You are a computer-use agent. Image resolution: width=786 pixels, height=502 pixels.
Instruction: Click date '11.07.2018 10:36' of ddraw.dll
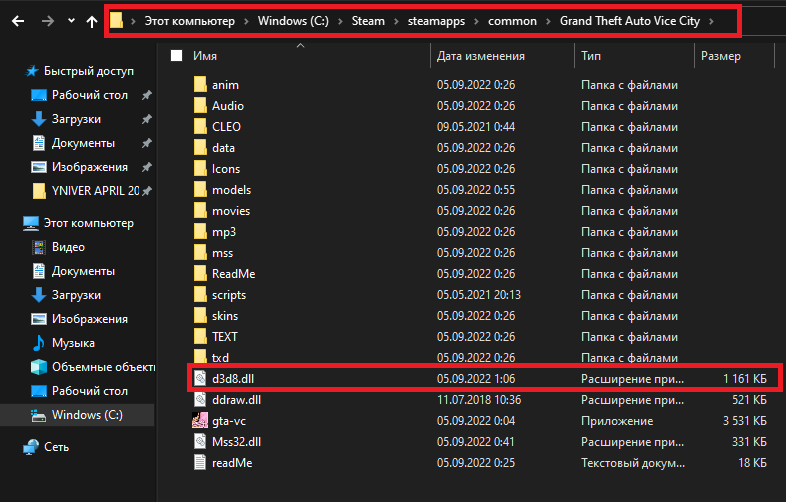(x=479, y=400)
